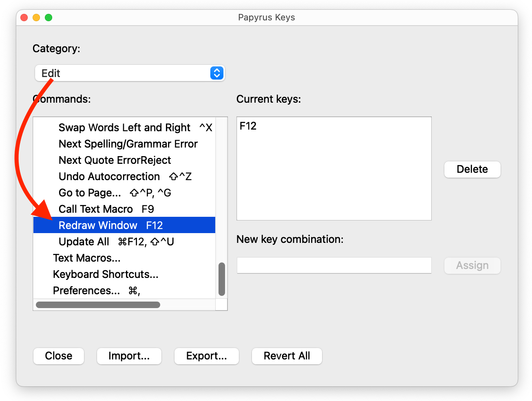This screenshot has height=401, width=532.
Task: Delete the selected current key
Action: pos(472,169)
